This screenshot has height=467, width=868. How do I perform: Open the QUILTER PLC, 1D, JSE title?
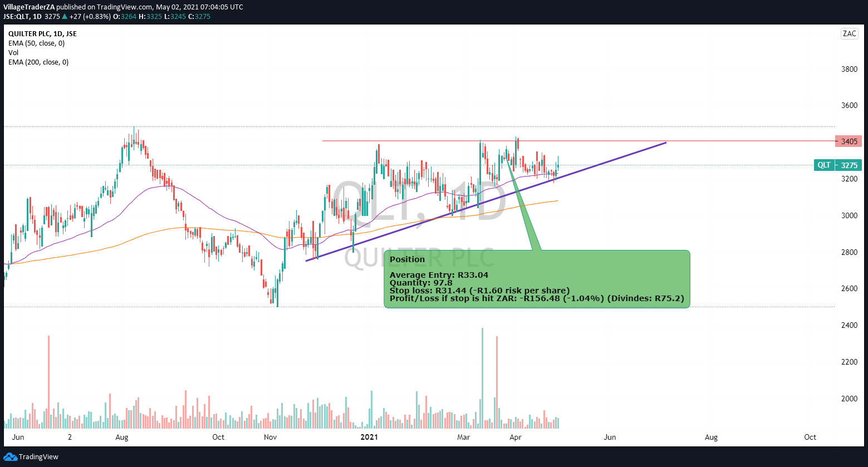click(x=42, y=34)
